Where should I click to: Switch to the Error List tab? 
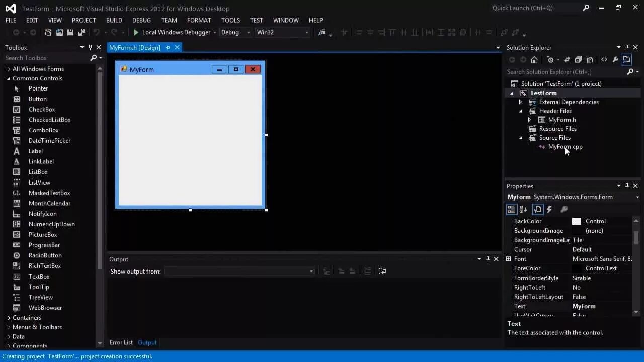pos(121,343)
